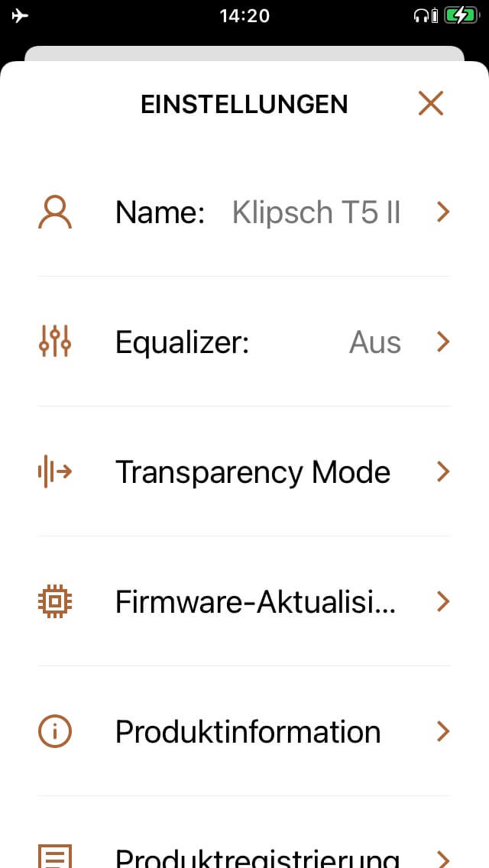Open the Produktregistrierung entry

click(257, 857)
